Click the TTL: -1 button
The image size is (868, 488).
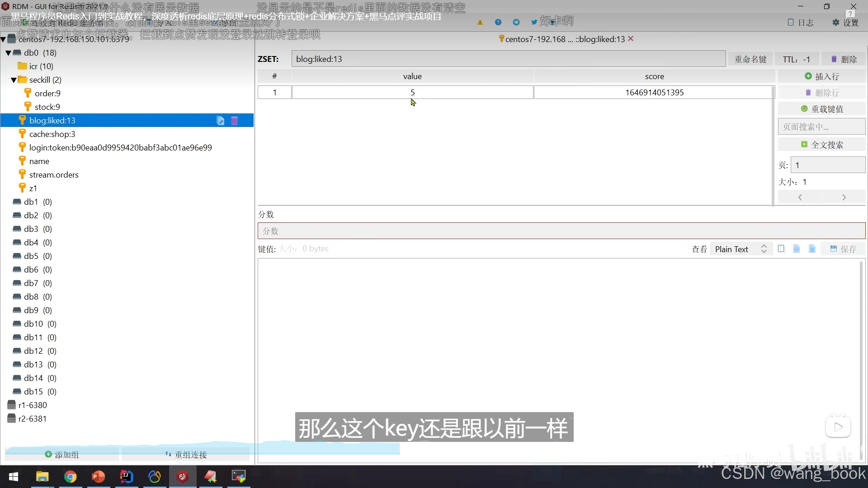pos(797,59)
